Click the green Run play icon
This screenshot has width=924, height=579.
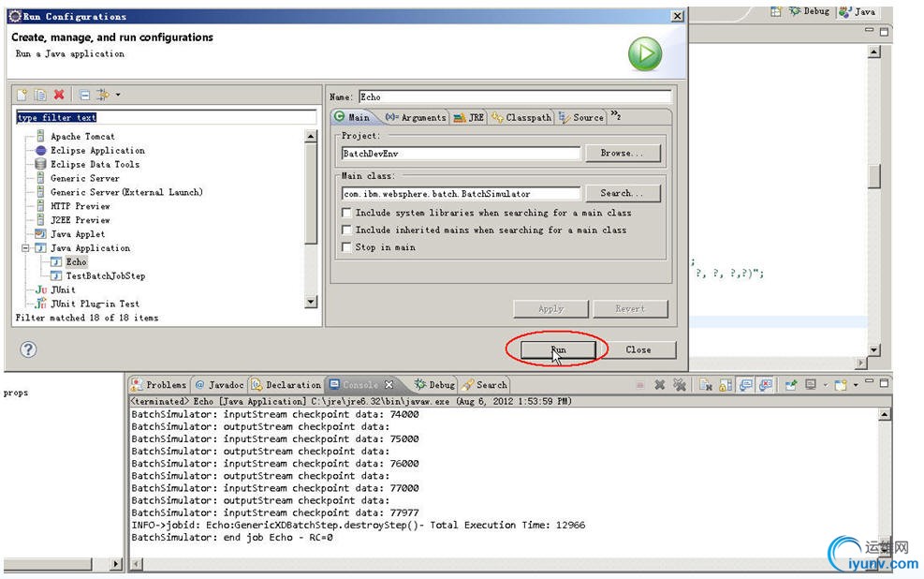point(645,53)
